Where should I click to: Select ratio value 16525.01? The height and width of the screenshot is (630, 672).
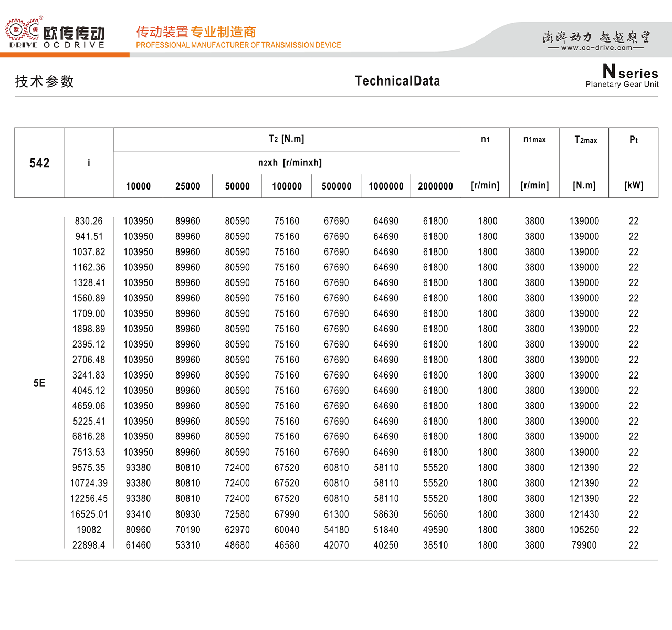(89, 514)
